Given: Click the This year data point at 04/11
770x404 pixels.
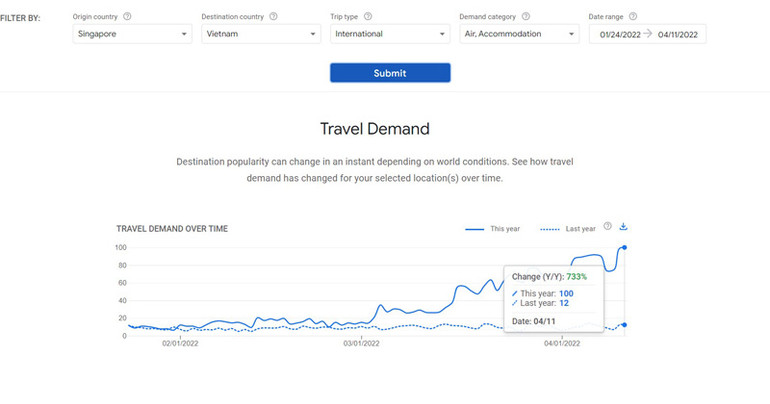Looking at the screenshot, I should click(625, 247).
